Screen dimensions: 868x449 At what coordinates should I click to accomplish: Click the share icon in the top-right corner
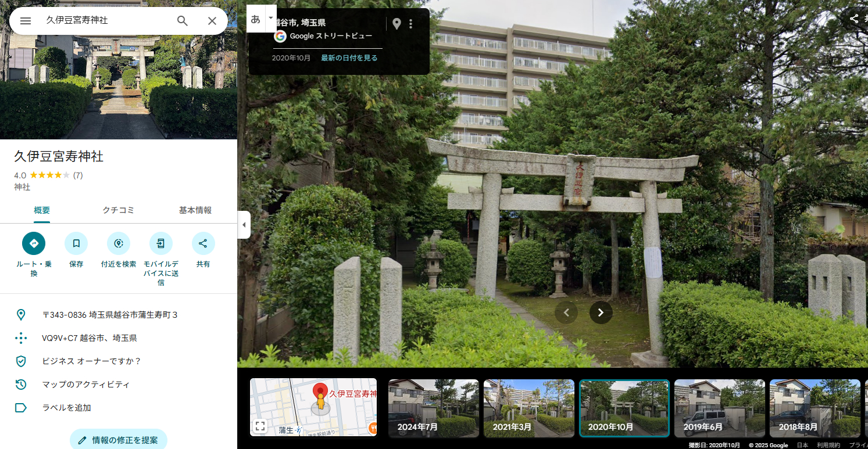point(853,19)
